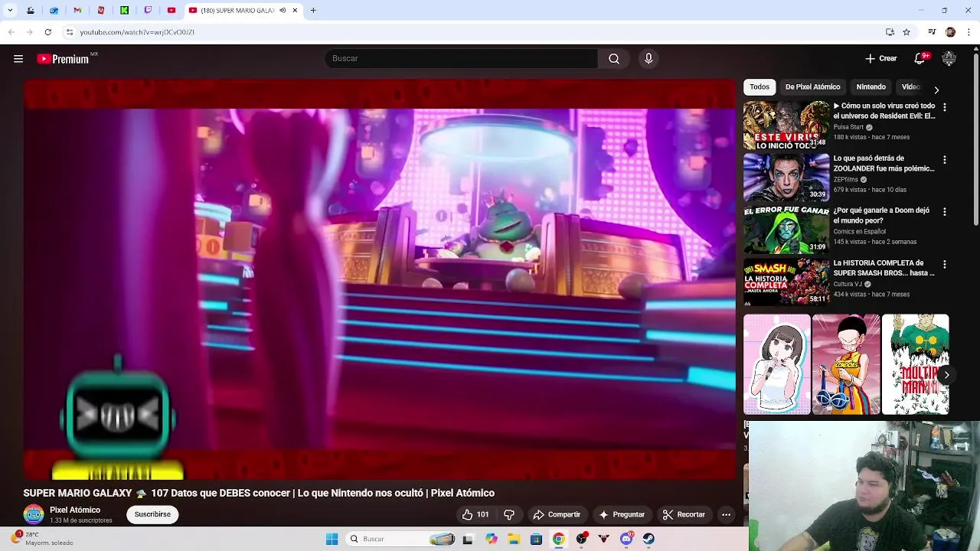This screenshot has height=551, width=980.
Task: Open Chrome media controls icon
Action: (x=932, y=32)
